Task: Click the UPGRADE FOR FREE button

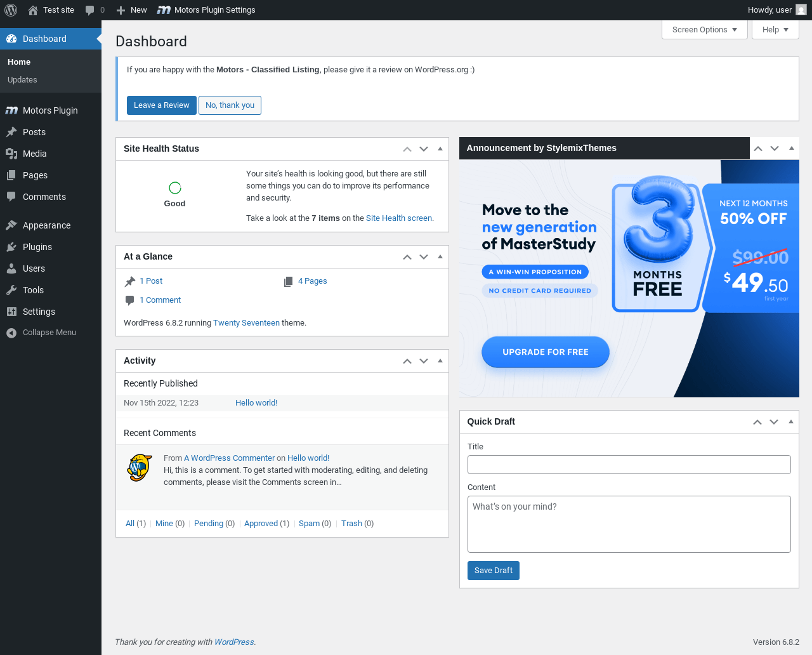Action: 546,352
